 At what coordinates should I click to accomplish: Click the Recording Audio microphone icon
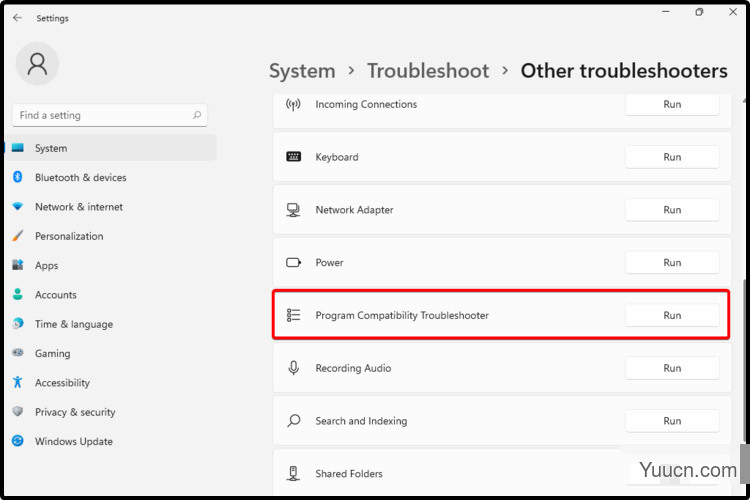point(293,368)
